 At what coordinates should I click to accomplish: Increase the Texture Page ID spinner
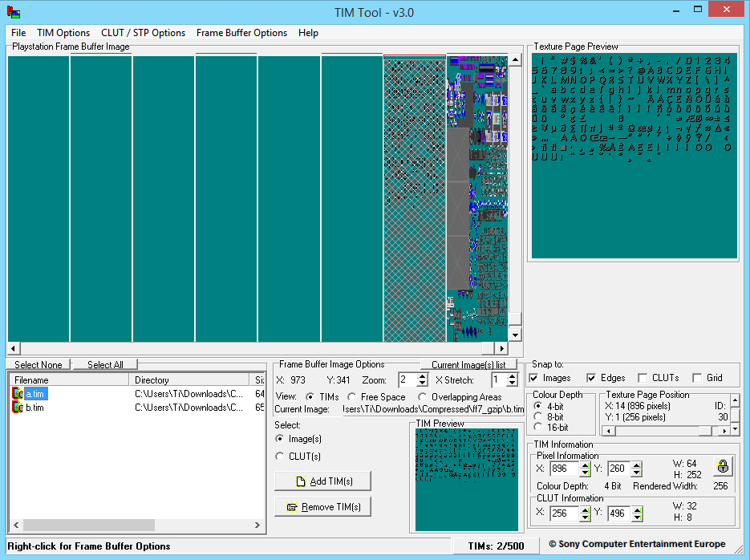(x=736, y=400)
